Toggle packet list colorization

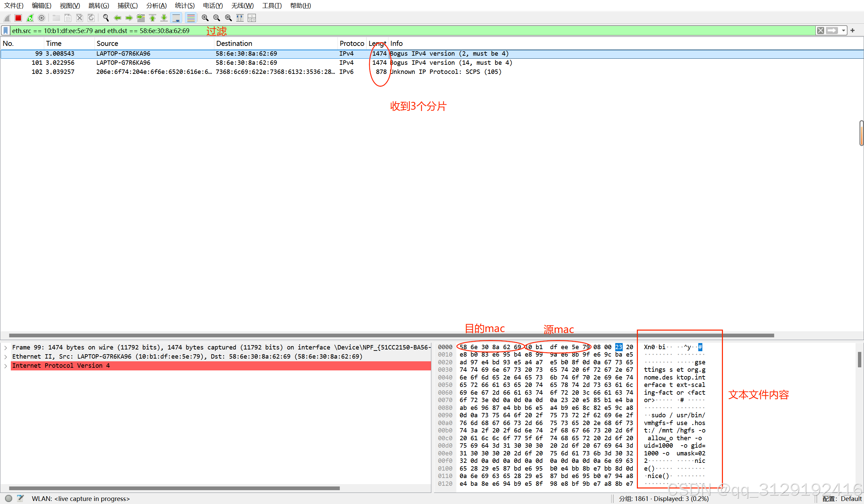191,18
